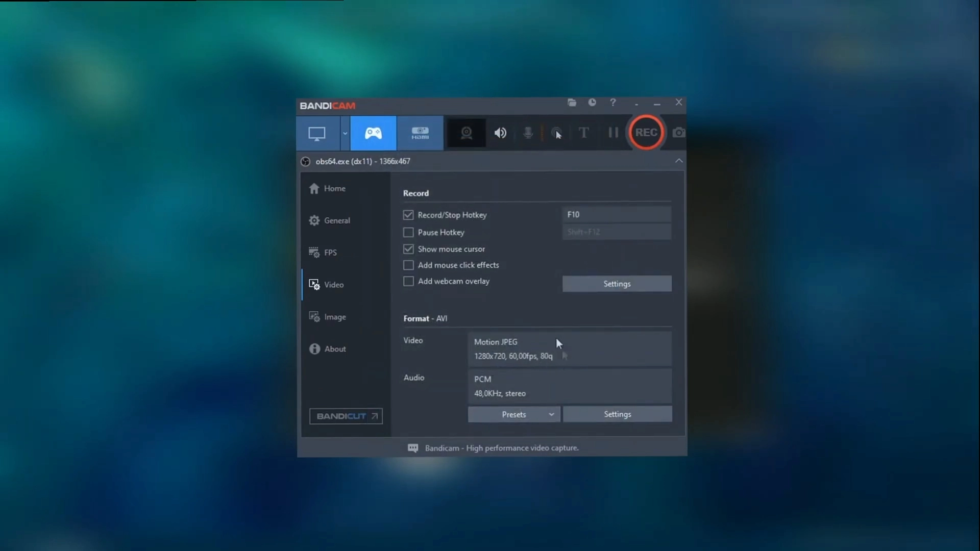Click the F10 record hotkey field
Screen dimensions: 980x551
(617, 215)
